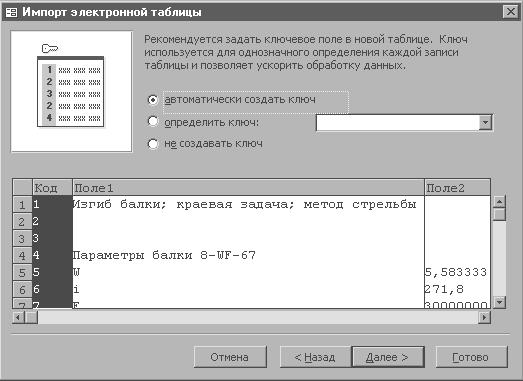Click cell 'Параметры балки 8-WF-67'
Screen dimensions: 523x381
point(248,255)
